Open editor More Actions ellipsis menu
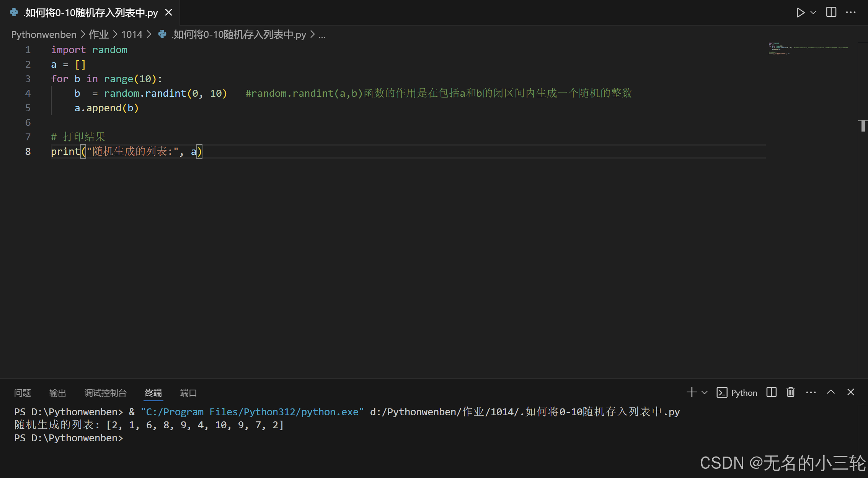868x478 pixels. click(x=850, y=13)
